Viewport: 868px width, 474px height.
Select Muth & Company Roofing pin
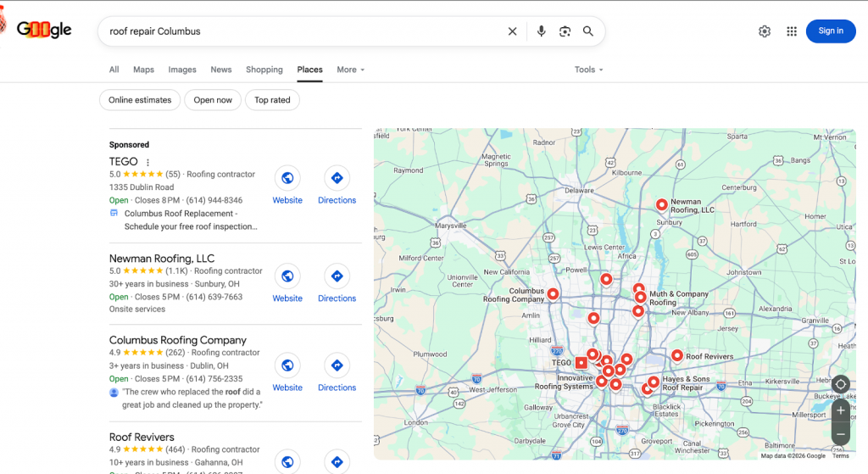pos(641,298)
